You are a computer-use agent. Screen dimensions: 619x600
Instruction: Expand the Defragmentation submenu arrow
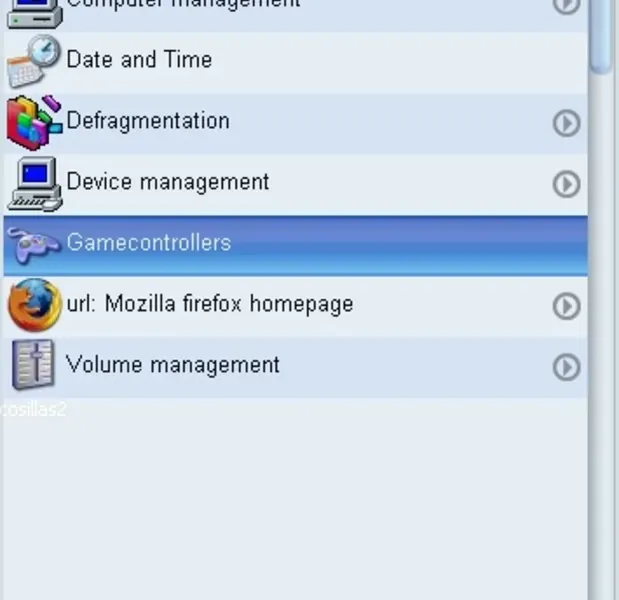coord(566,123)
